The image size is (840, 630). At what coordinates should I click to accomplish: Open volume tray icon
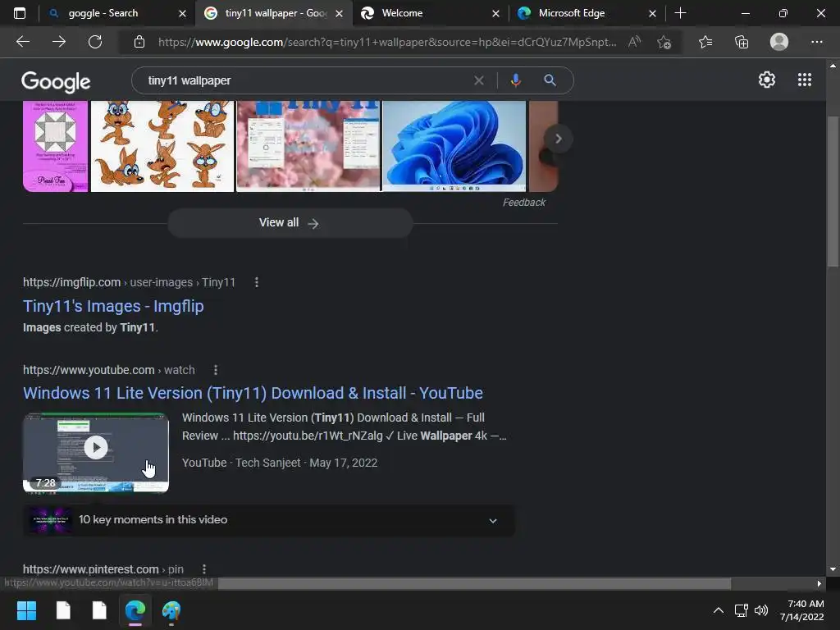point(760,610)
